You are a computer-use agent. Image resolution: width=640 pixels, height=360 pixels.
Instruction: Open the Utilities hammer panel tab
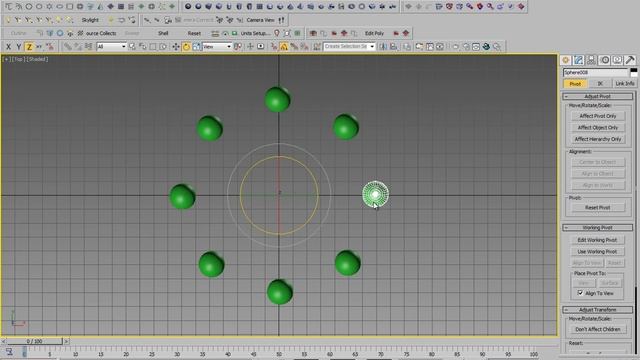coord(630,60)
